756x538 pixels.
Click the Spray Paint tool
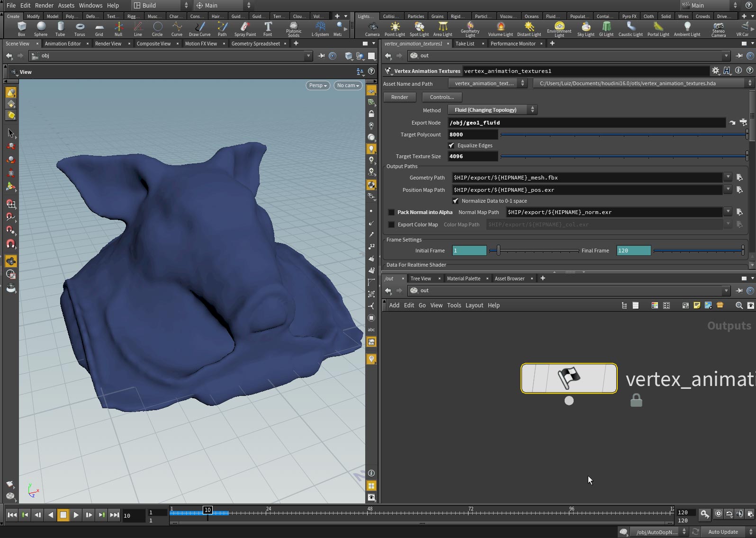pyautogui.click(x=245, y=29)
